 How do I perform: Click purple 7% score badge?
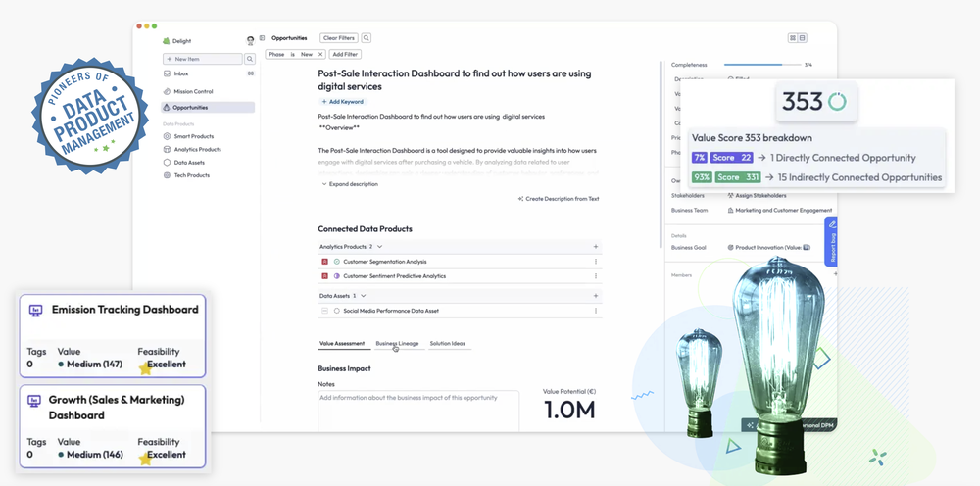coord(699,158)
